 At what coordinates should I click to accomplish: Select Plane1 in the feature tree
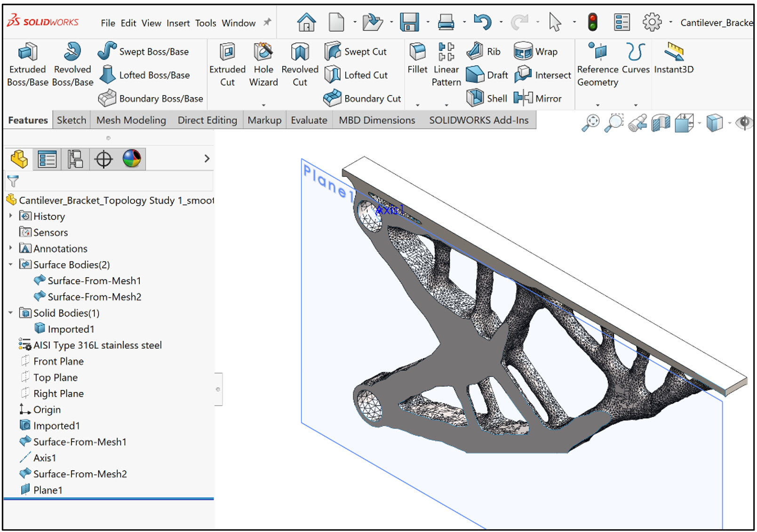coord(47,490)
